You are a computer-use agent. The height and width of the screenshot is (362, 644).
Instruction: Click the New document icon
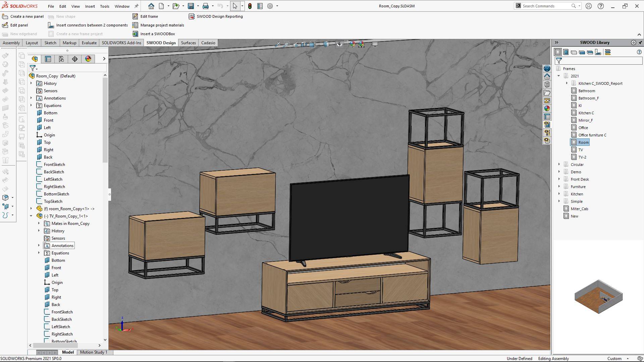pyautogui.click(x=161, y=6)
